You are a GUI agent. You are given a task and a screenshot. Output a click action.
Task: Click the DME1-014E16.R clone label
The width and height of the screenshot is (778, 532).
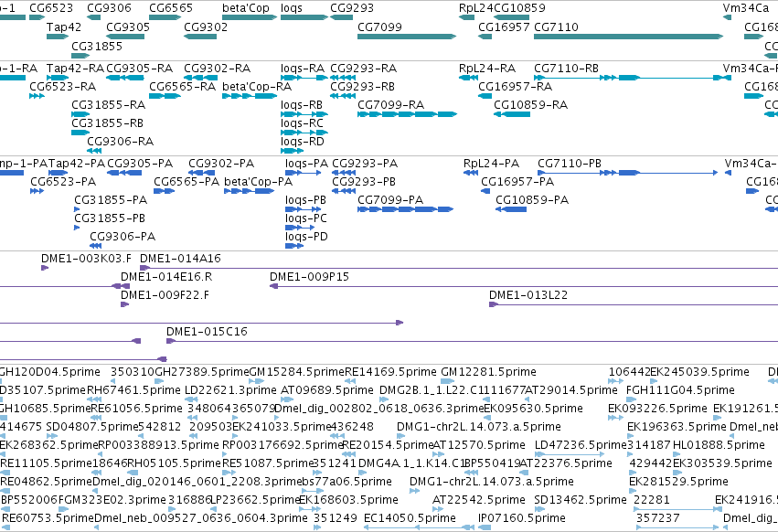click(166, 277)
